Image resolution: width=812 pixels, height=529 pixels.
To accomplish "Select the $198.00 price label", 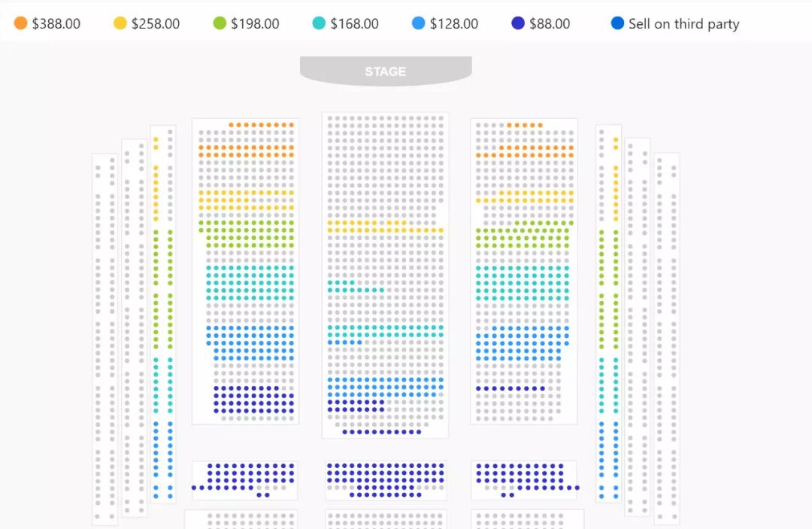I will tap(255, 24).
